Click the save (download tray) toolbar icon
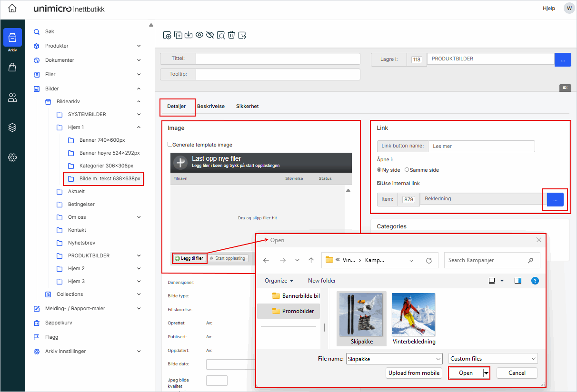577x392 pixels. (x=189, y=35)
